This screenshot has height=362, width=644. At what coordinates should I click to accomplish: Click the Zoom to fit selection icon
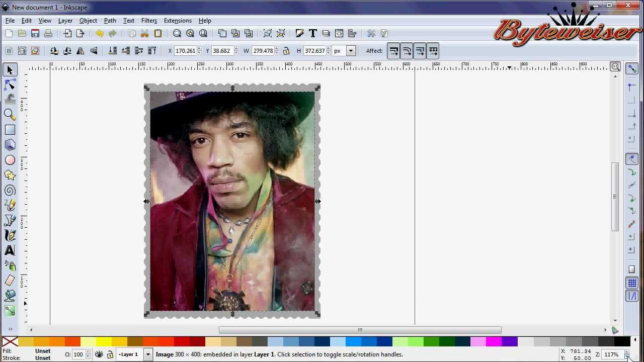tap(177, 33)
